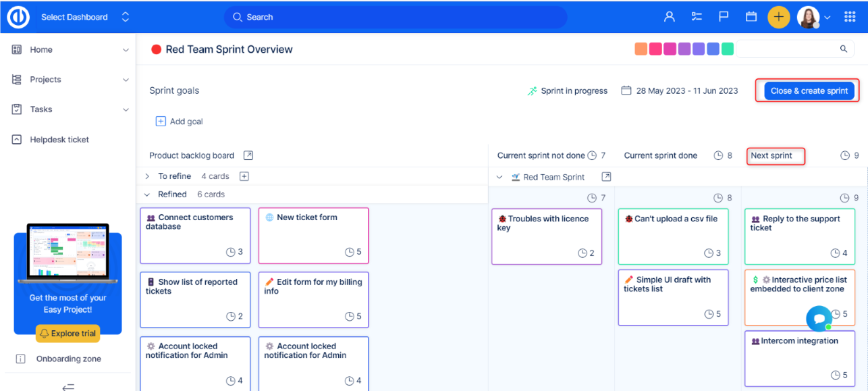Open the chat bubble widget
This screenshot has width=868, height=391.
click(819, 317)
